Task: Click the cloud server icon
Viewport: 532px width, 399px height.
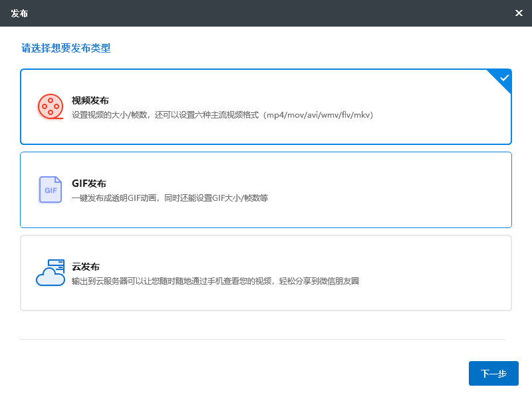Action: tap(51, 273)
